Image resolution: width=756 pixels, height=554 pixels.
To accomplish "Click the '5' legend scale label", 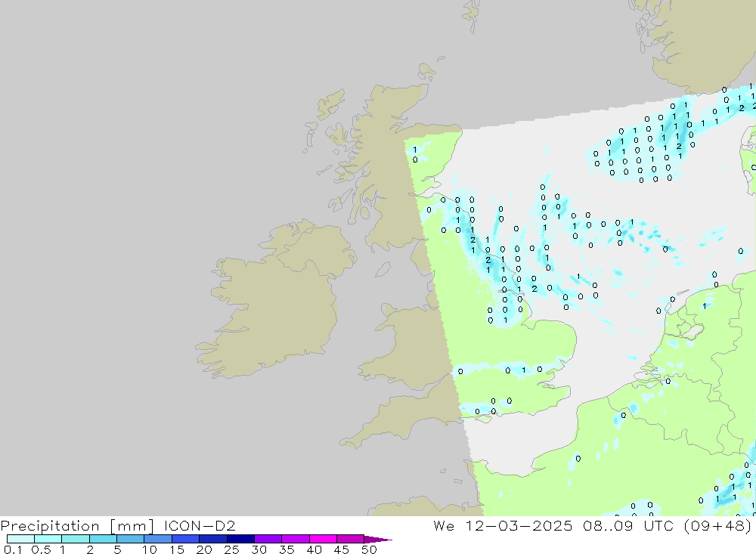I will pyautogui.click(x=117, y=549).
